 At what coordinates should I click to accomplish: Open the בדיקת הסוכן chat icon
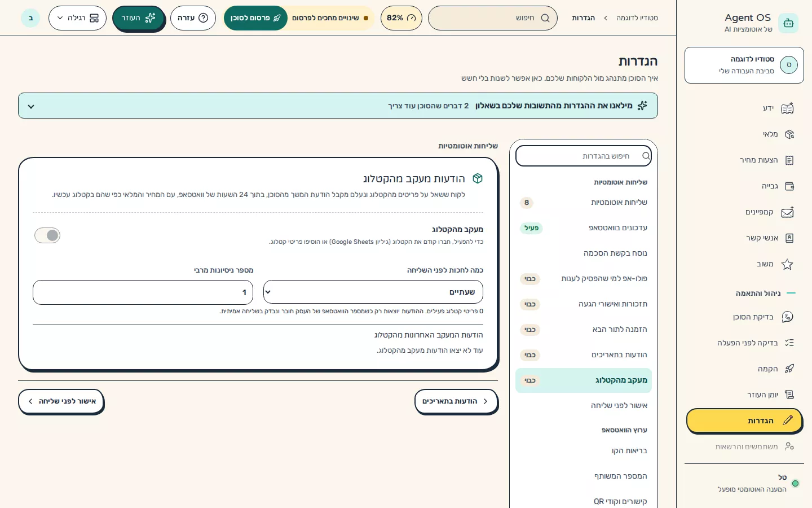tap(787, 317)
